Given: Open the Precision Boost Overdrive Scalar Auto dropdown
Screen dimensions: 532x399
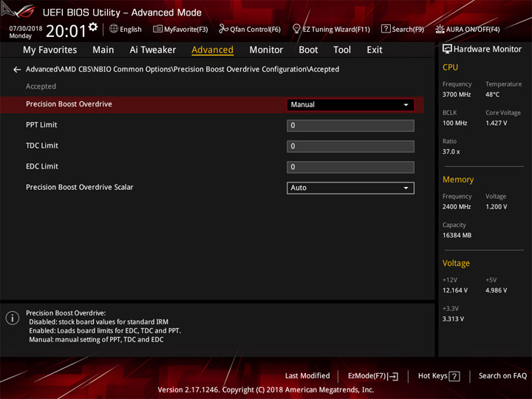Looking at the screenshot, I should click(x=350, y=188).
